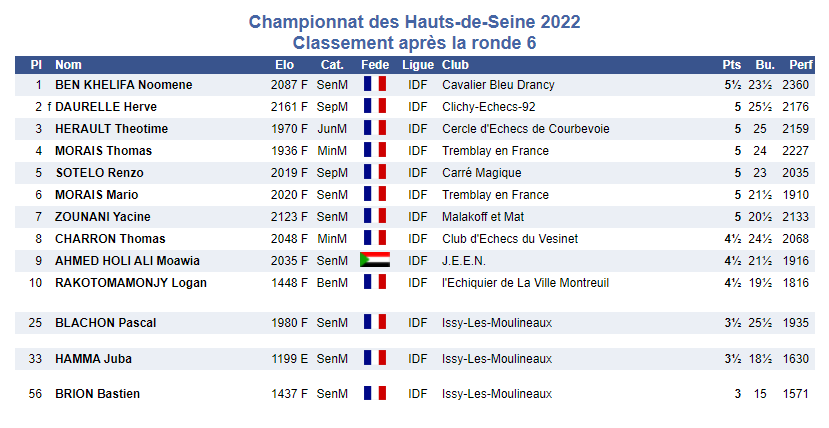Click the French flag in HAMMA Juba's row
This screenshot has width=829, height=428.
pyautogui.click(x=374, y=358)
